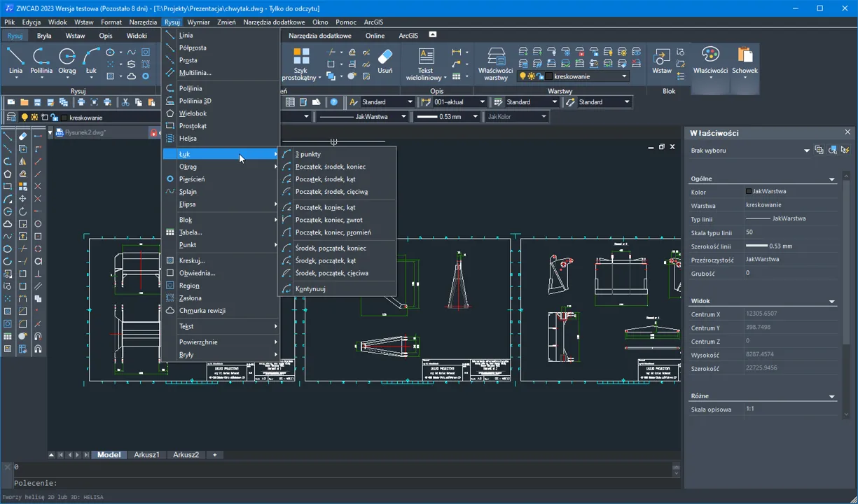Open Właściwości warstwy layer manager
The width and height of the screenshot is (858, 504).
pos(496,64)
